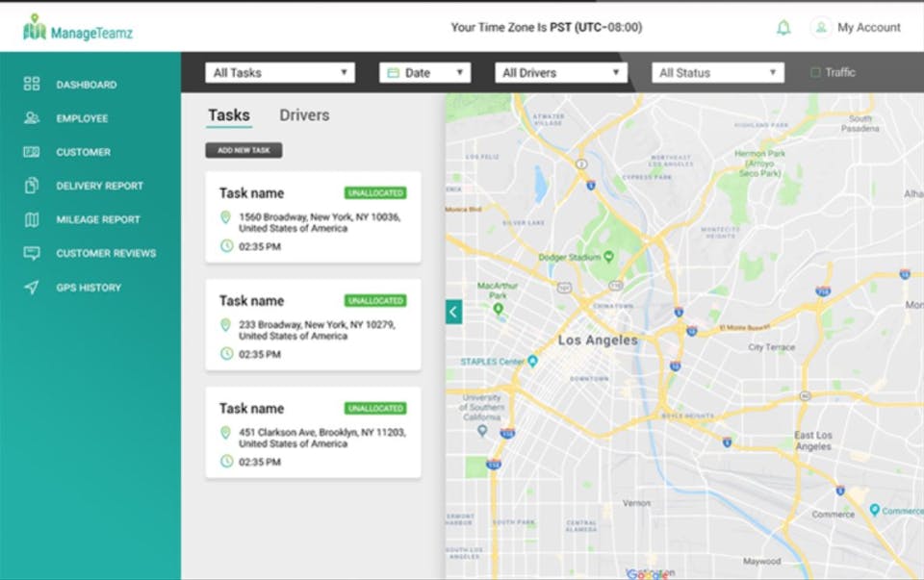Click the My Account link
This screenshot has height=580, width=924.
[868, 28]
